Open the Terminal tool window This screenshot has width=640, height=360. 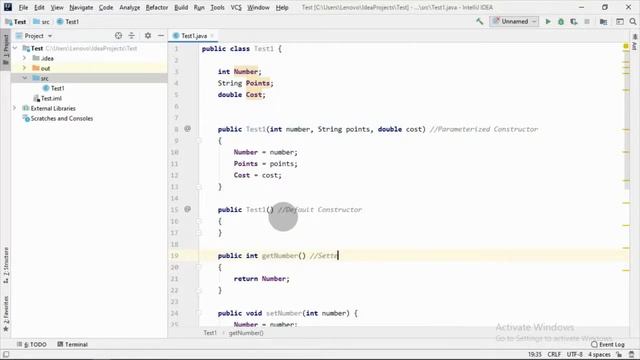click(72, 344)
